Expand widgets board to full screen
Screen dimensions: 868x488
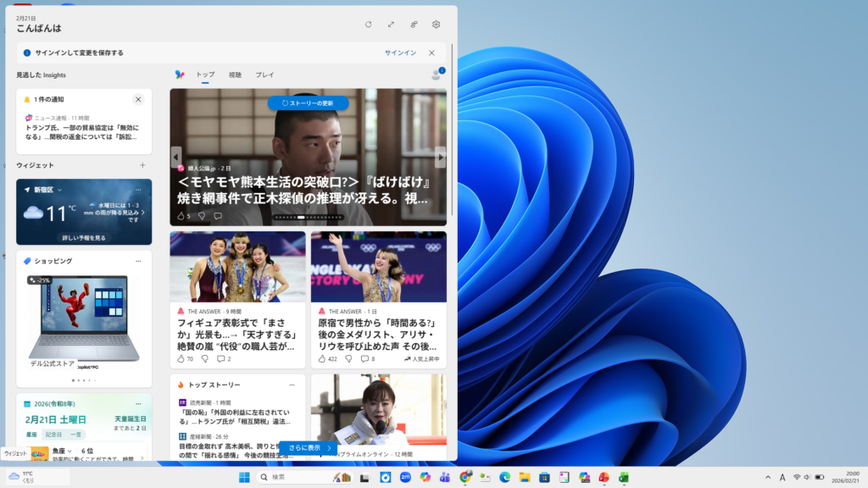pyautogui.click(x=391, y=25)
